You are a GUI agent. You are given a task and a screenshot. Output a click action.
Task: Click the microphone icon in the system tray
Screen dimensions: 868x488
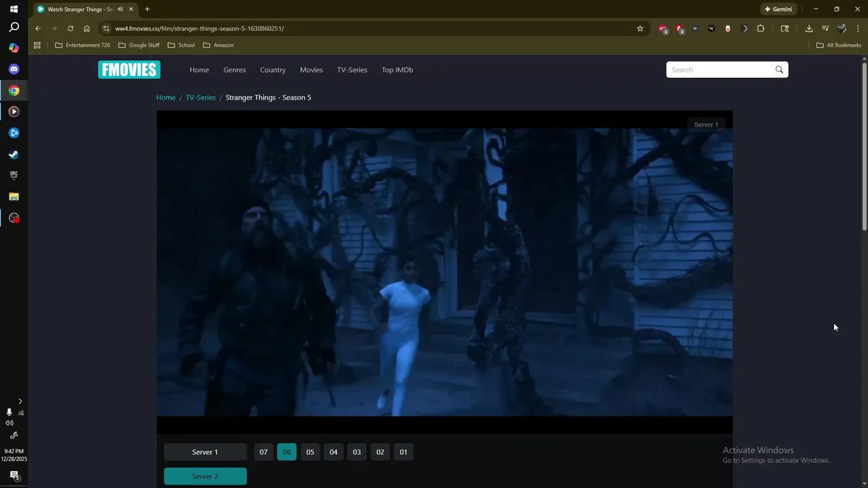click(9, 412)
